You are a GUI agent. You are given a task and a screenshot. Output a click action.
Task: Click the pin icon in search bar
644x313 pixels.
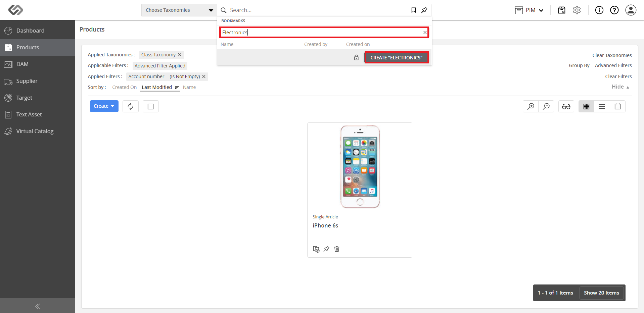tap(424, 10)
